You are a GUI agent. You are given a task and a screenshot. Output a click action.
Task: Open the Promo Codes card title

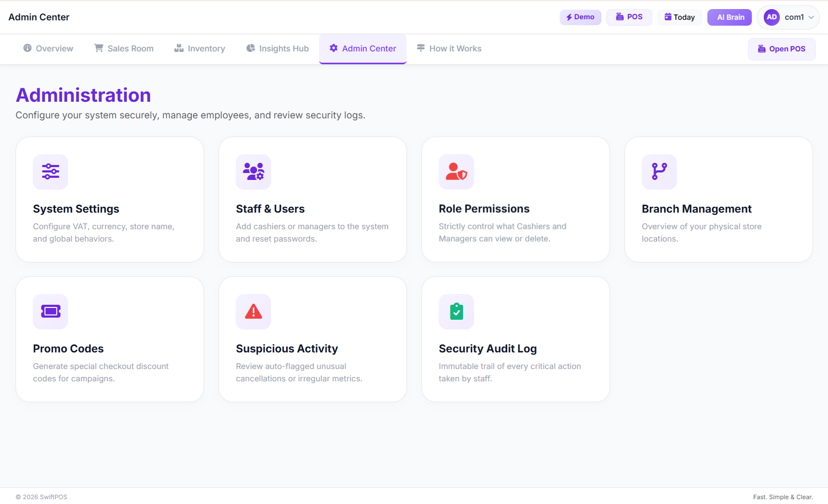pos(68,349)
